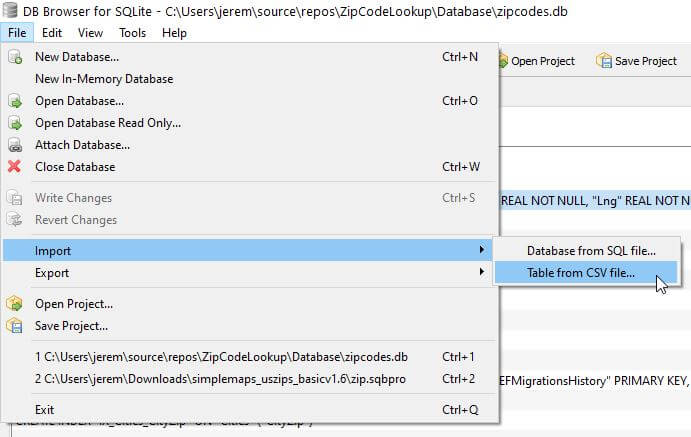
Task: Select New In-Memory Database
Action: (x=250, y=79)
